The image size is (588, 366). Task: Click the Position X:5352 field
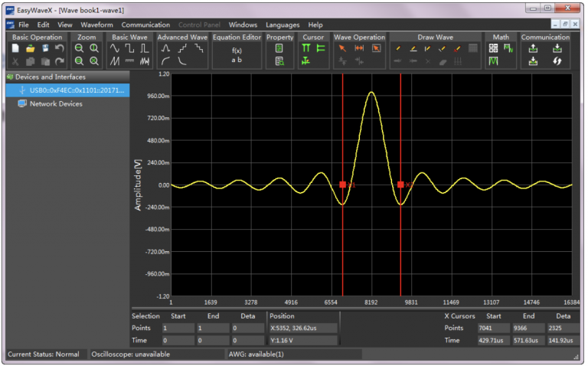[x=303, y=328]
